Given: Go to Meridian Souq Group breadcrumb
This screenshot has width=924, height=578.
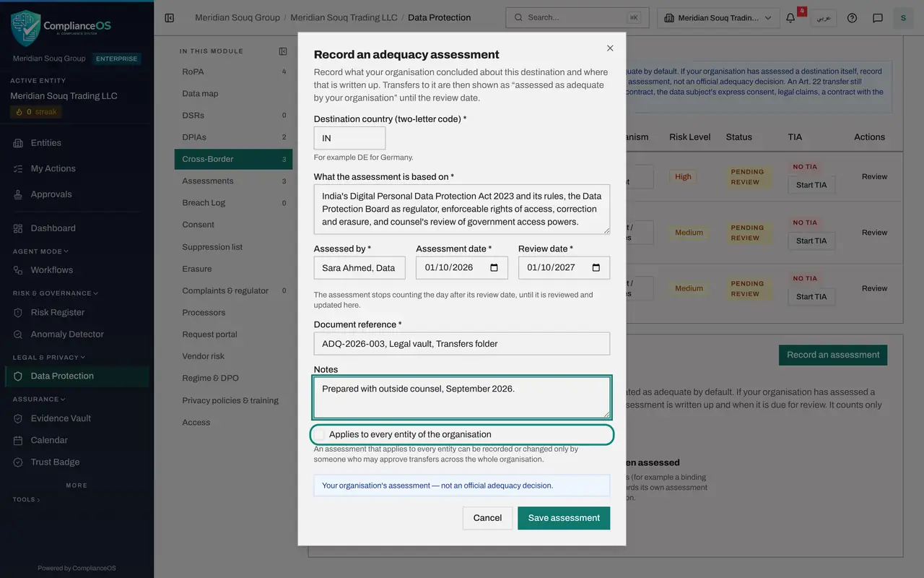Looking at the screenshot, I should [237, 17].
